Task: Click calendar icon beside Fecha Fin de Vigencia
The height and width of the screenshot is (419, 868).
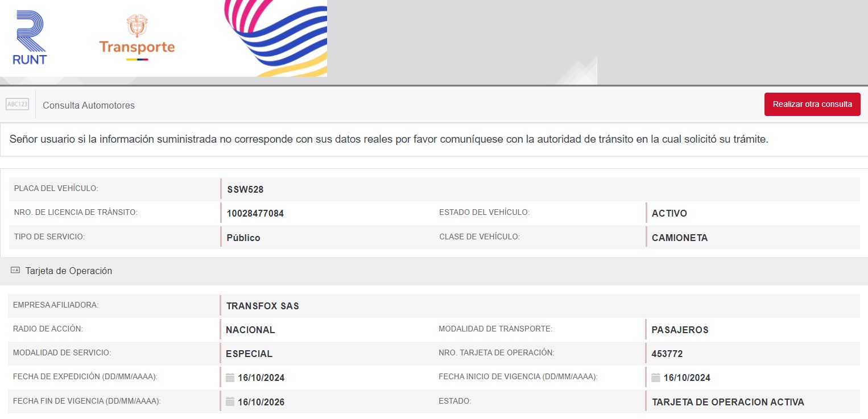Action: pos(230,402)
